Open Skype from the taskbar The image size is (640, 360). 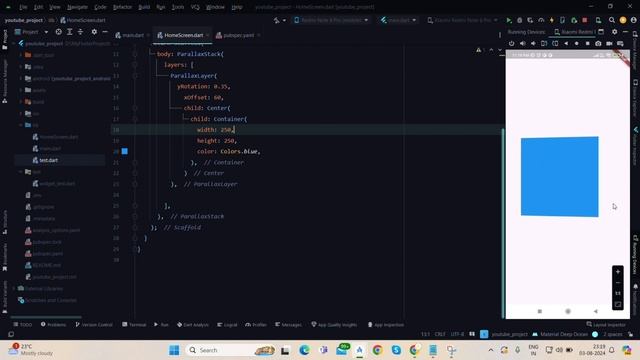tap(396, 350)
